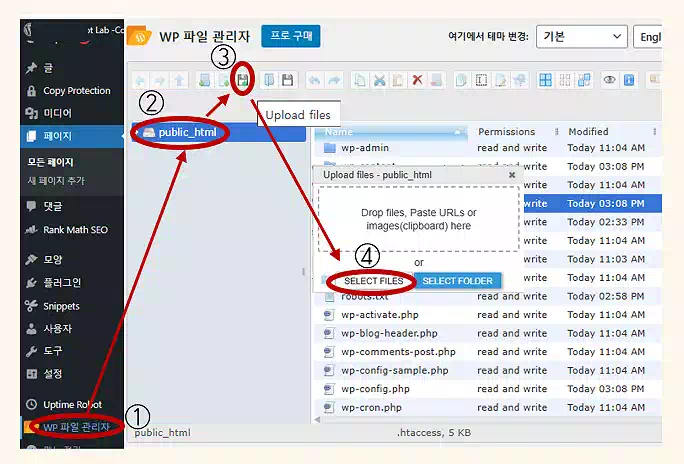Click the red X Delete icon

click(417, 80)
